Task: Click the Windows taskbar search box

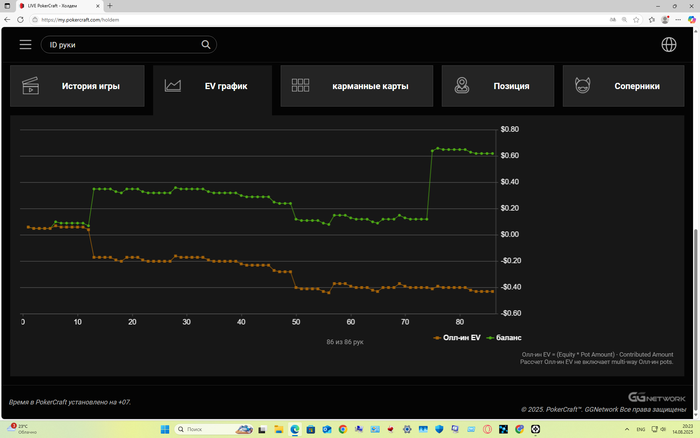Action: pos(214,429)
